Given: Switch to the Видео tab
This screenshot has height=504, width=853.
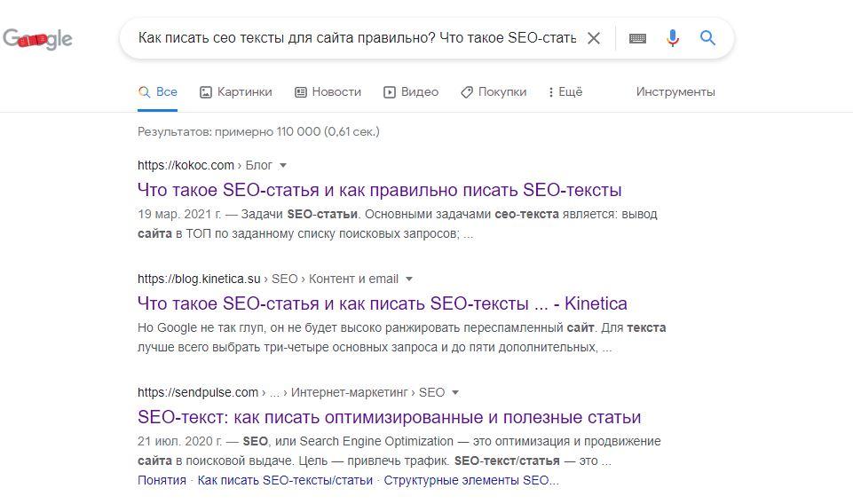Looking at the screenshot, I should (411, 92).
